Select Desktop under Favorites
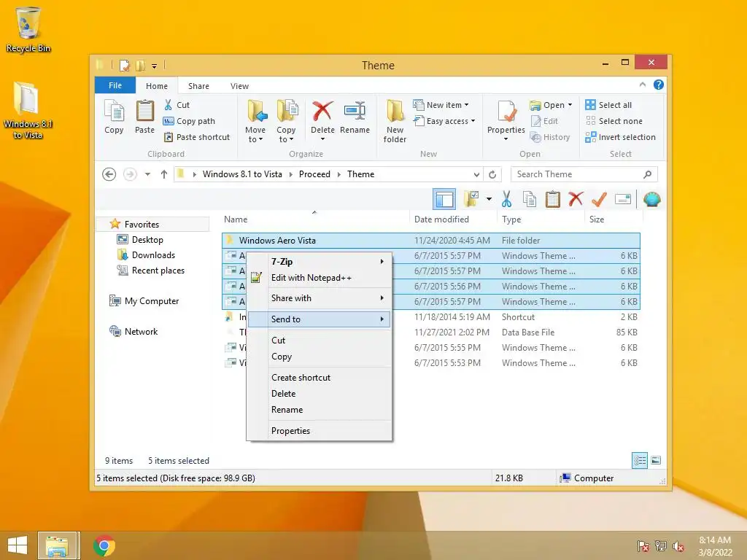The height and width of the screenshot is (560, 747). pyautogui.click(x=141, y=239)
